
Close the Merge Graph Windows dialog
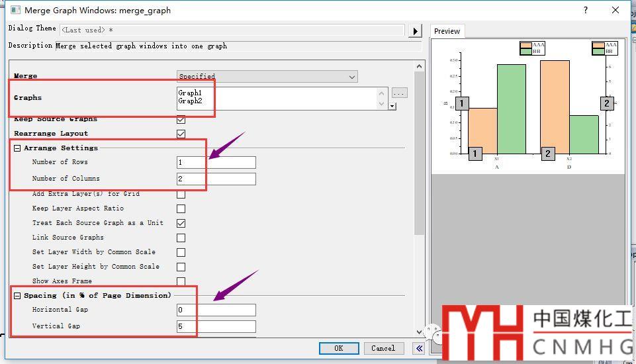click(x=615, y=10)
